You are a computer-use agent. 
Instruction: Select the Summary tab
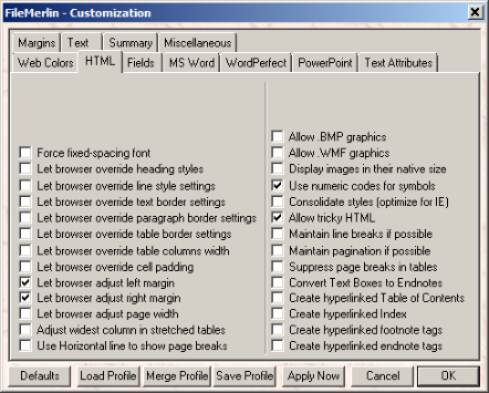click(130, 43)
